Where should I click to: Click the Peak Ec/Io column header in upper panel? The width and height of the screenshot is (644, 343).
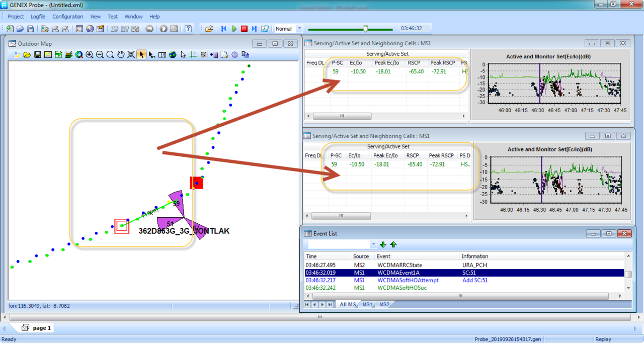point(387,63)
